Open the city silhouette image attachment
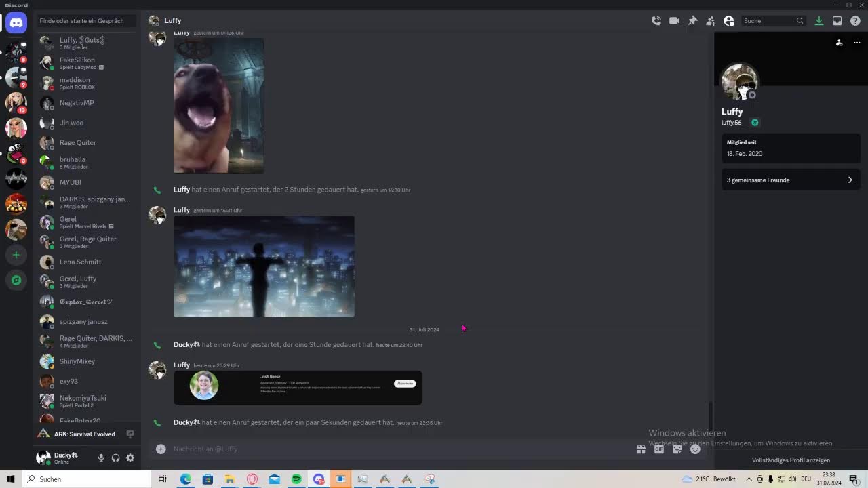The image size is (868, 488). pos(264,266)
